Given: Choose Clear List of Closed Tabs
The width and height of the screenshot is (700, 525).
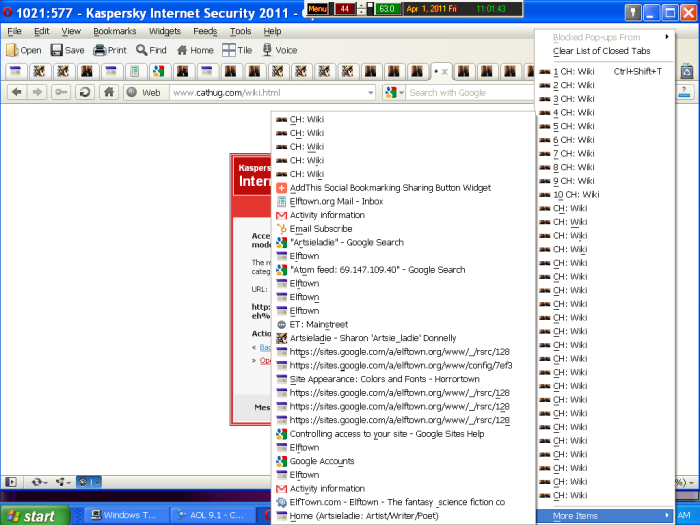Looking at the screenshot, I should (605, 51).
